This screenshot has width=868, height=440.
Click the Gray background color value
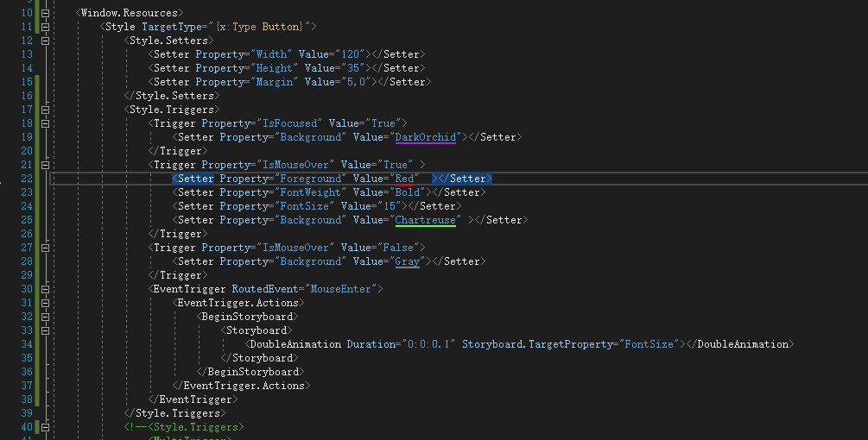pos(407,261)
